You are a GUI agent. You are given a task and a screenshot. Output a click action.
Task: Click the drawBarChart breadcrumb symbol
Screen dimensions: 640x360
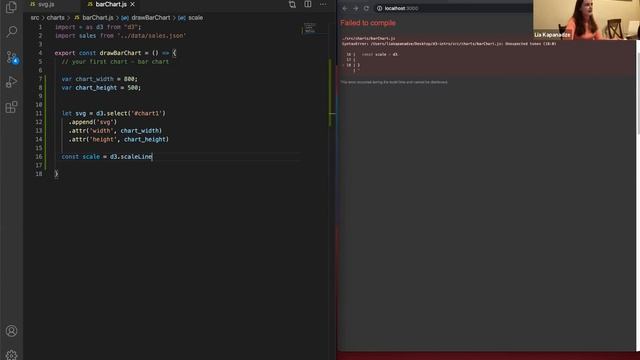[x=151, y=18]
